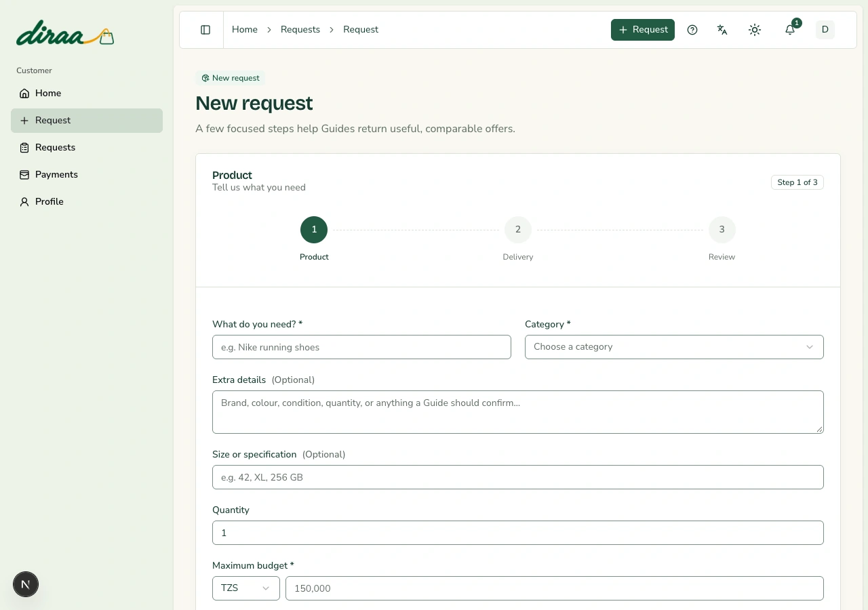
Task: Open the language translation icon
Action: click(722, 30)
